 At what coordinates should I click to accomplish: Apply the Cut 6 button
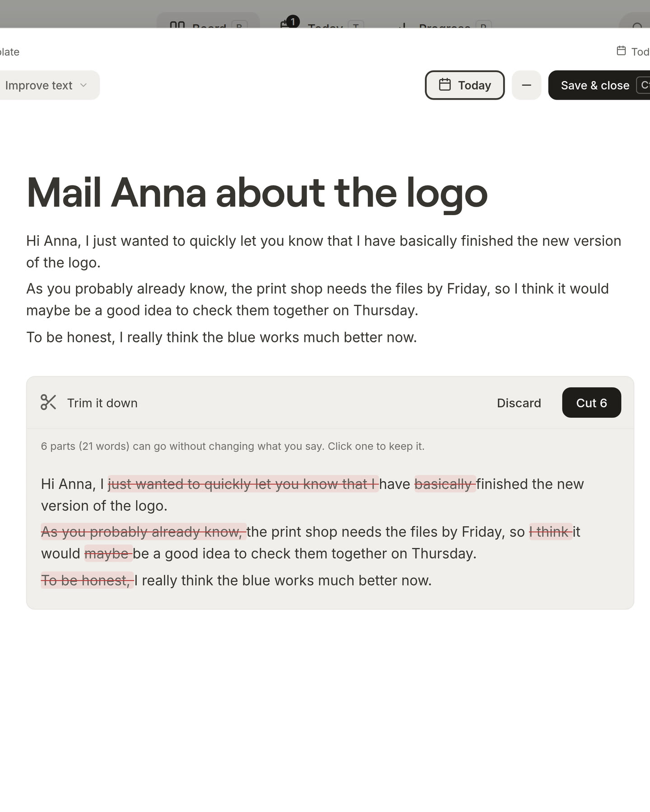pos(591,403)
